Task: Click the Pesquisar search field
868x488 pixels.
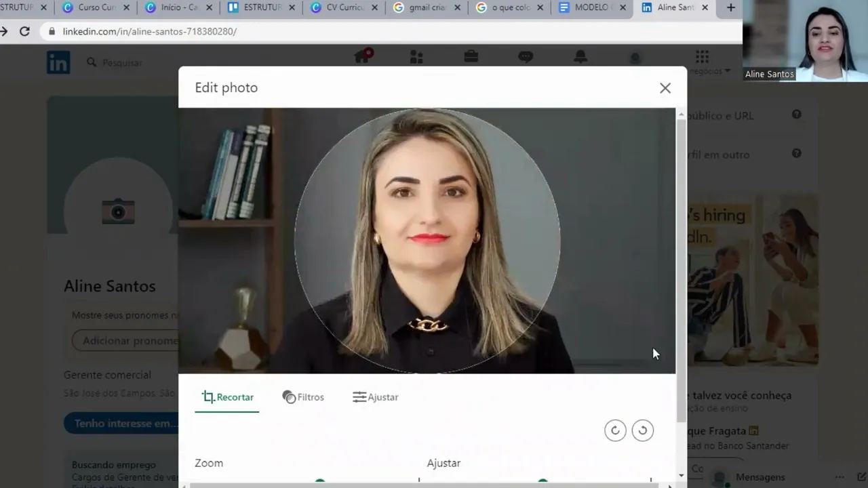Action: point(122,62)
